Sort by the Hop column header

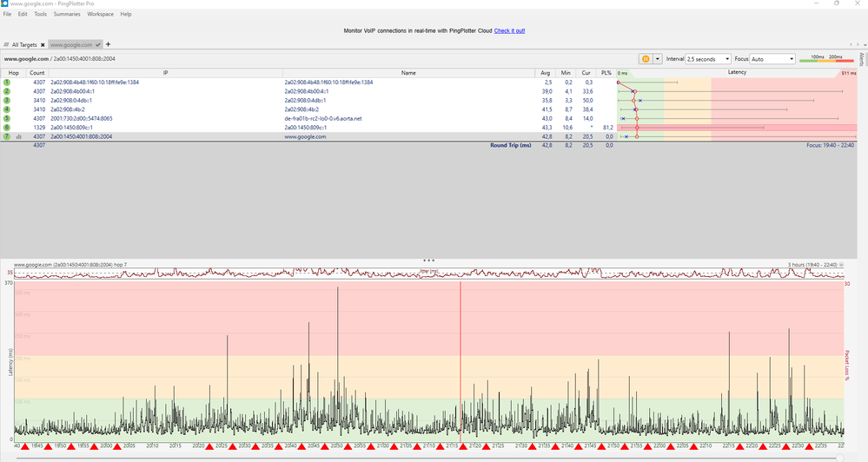click(13, 73)
